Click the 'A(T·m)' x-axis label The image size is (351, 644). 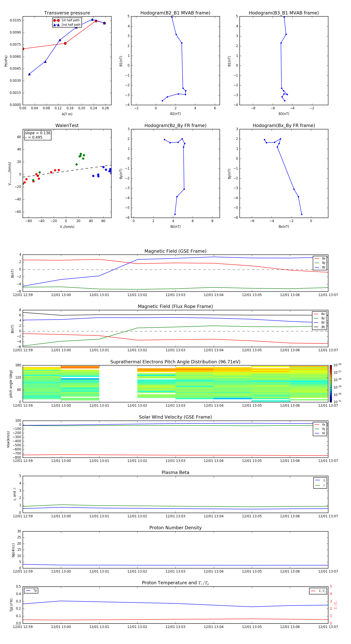click(x=67, y=114)
